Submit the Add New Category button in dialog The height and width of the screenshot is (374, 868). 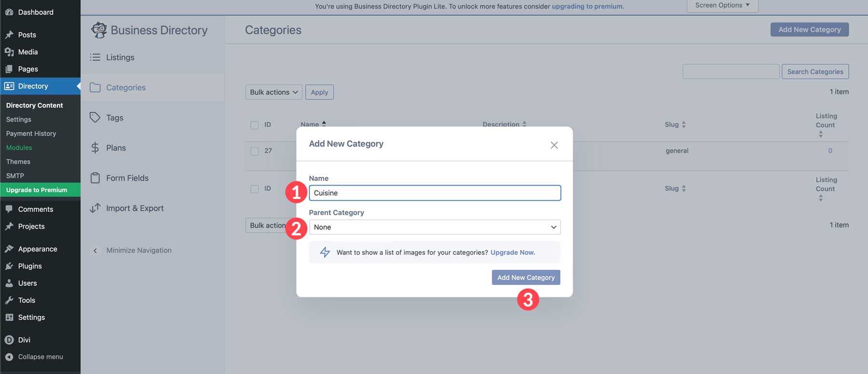pyautogui.click(x=526, y=278)
